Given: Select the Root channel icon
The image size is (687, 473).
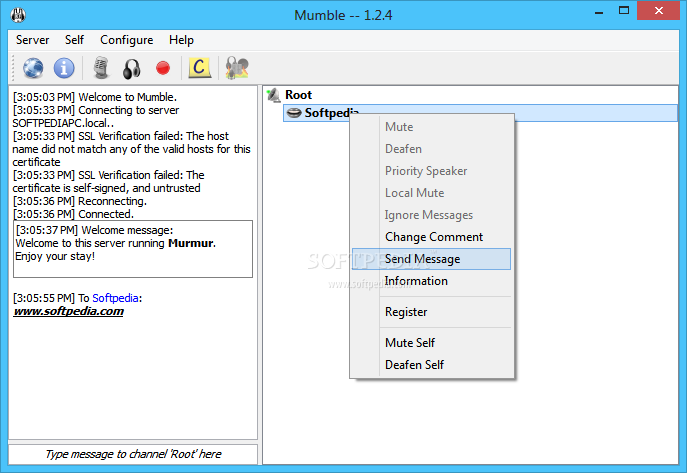Looking at the screenshot, I should pos(274,95).
